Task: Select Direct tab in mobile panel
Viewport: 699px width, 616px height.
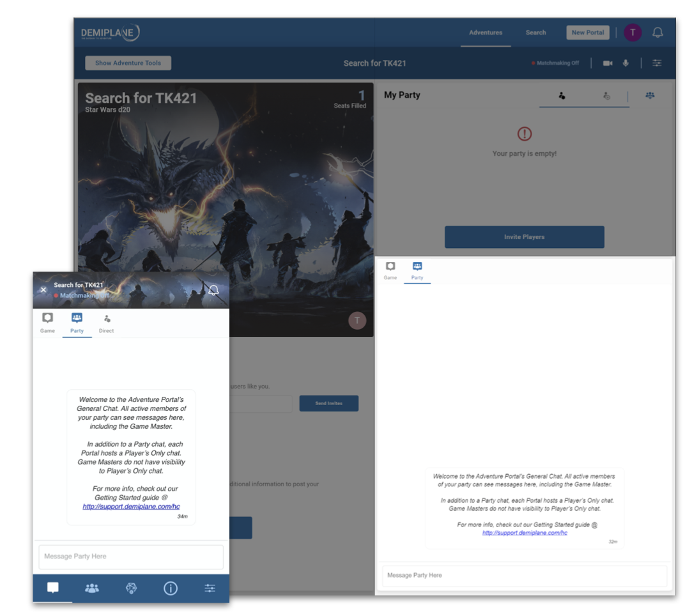Action: [106, 323]
